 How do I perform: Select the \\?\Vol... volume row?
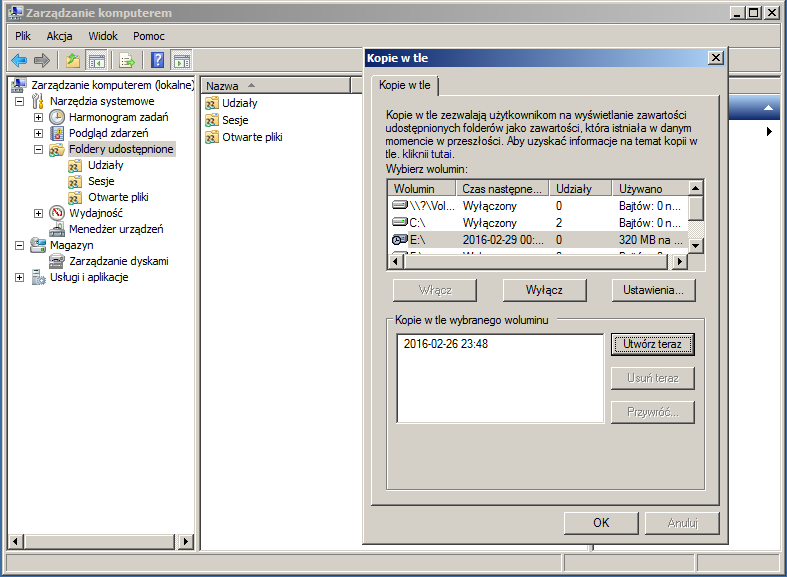[x=538, y=206]
